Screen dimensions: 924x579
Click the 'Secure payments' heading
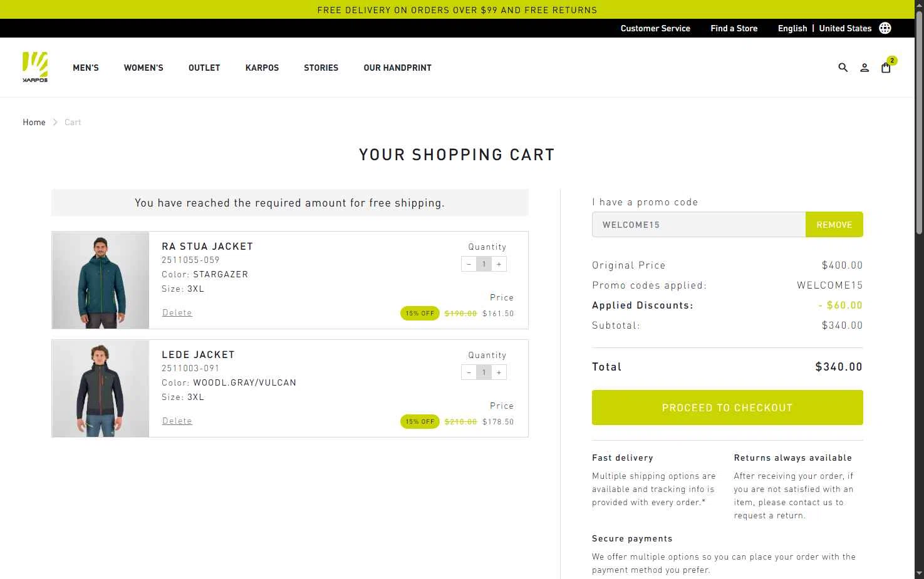click(x=632, y=539)
